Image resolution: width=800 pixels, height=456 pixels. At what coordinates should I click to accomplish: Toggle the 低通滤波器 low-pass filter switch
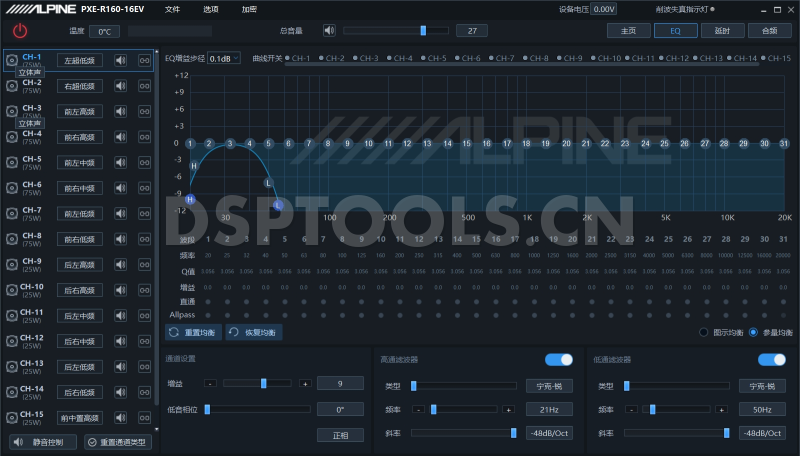771,360
